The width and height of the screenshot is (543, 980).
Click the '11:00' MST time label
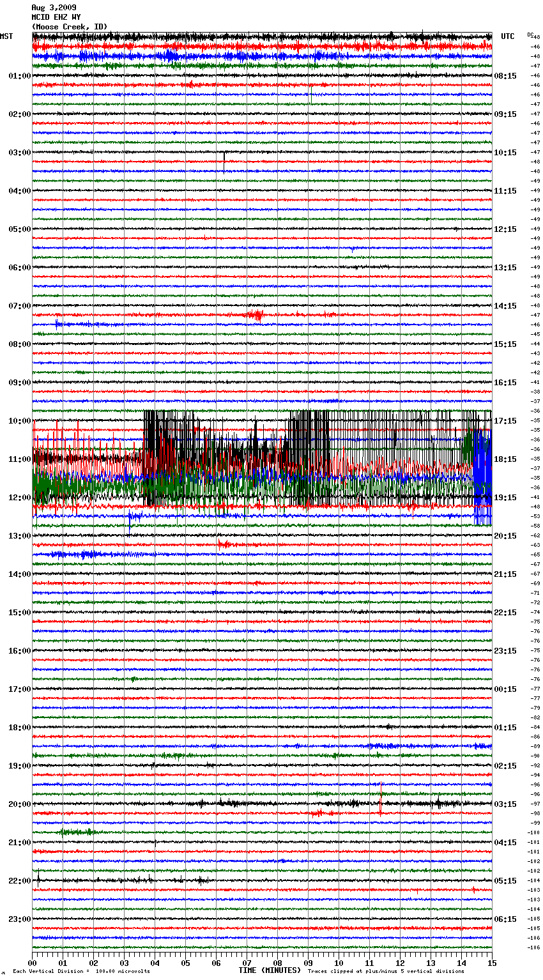20,459
